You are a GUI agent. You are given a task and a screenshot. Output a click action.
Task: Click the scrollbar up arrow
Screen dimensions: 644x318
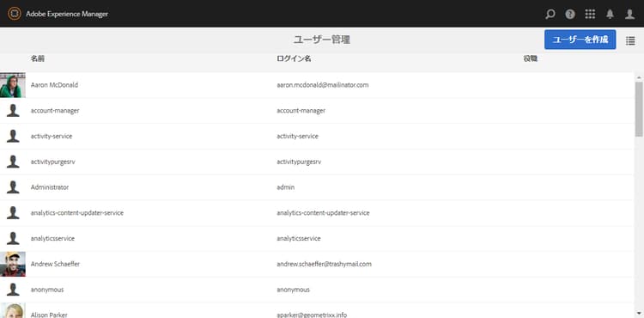[639, 76]
